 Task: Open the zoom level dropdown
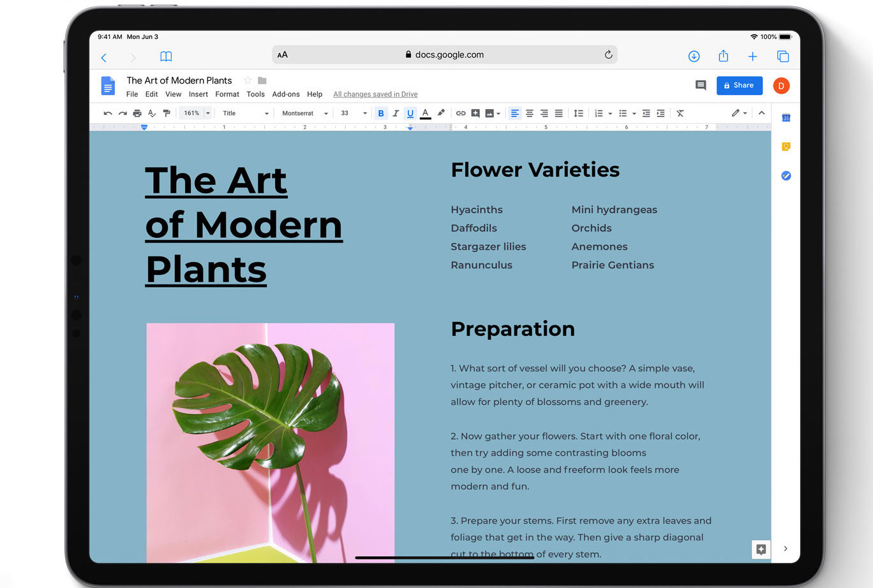click(195, 113)
